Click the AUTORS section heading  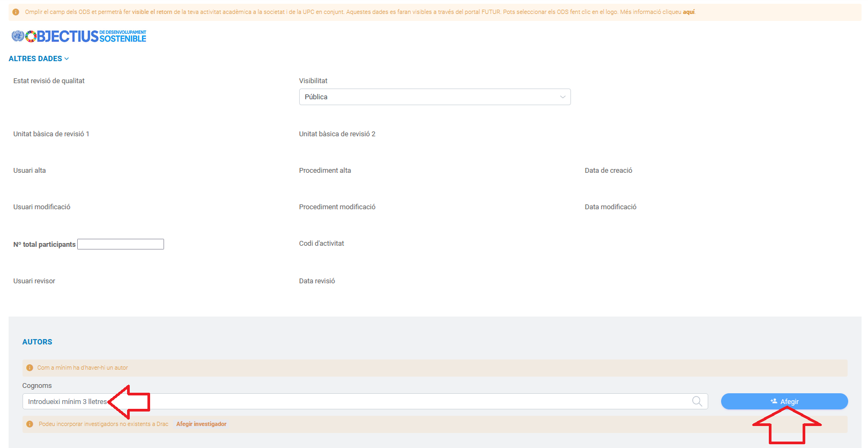pyautogui.click(x=37, y=342)
